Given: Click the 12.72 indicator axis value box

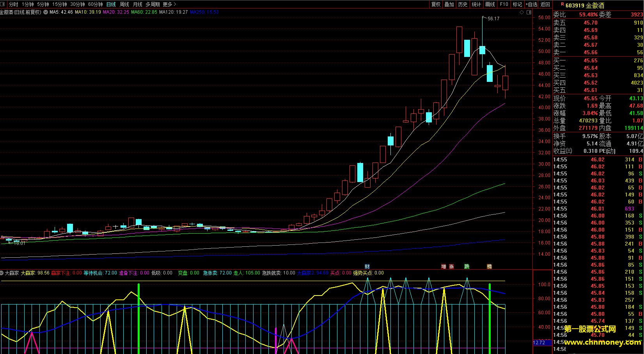Looking at the screenshot, I should click(542, 343).
